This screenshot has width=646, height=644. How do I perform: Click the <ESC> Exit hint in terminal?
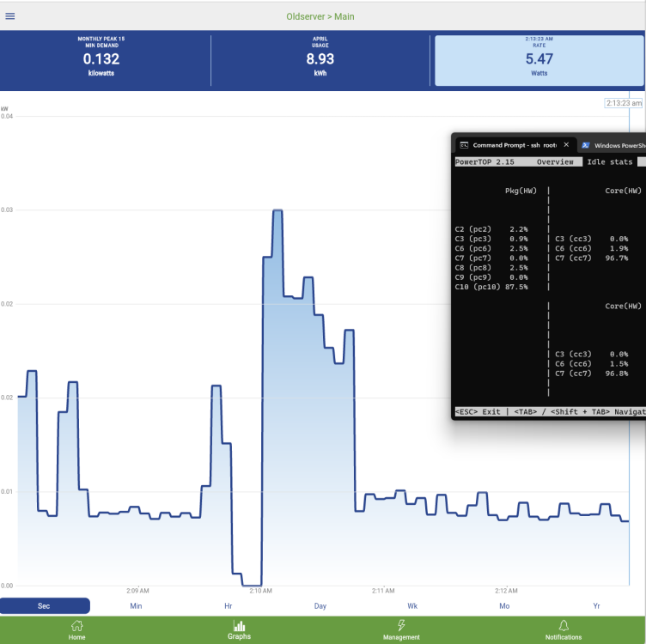[478, 412]
